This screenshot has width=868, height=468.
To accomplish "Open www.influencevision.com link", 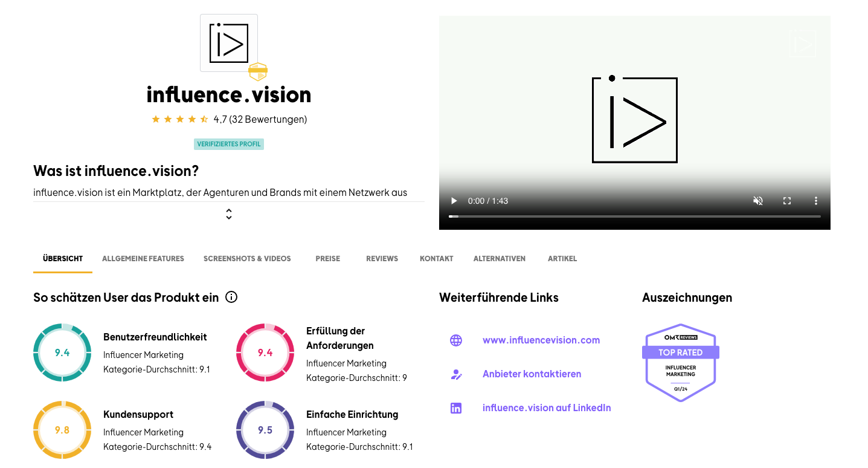I will pyautogui.click(x=541, y=340).
